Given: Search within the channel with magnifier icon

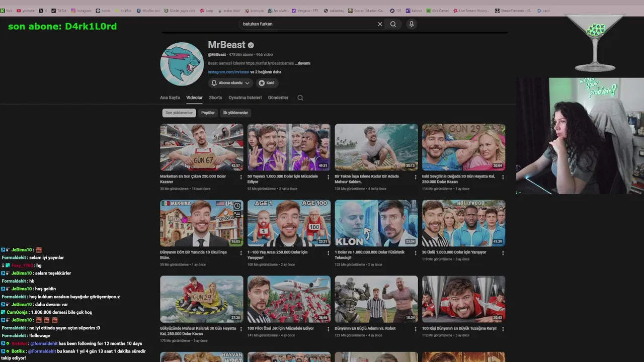Looking at the screenshot, I should coord(300,98).
